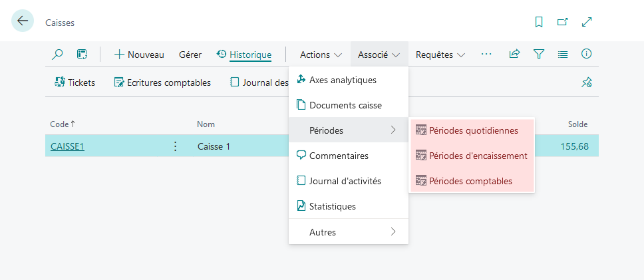The width and height of the screenshot is (644, 280).
Task: Expand the Autres submenu
Action: [x=349, y=232]
